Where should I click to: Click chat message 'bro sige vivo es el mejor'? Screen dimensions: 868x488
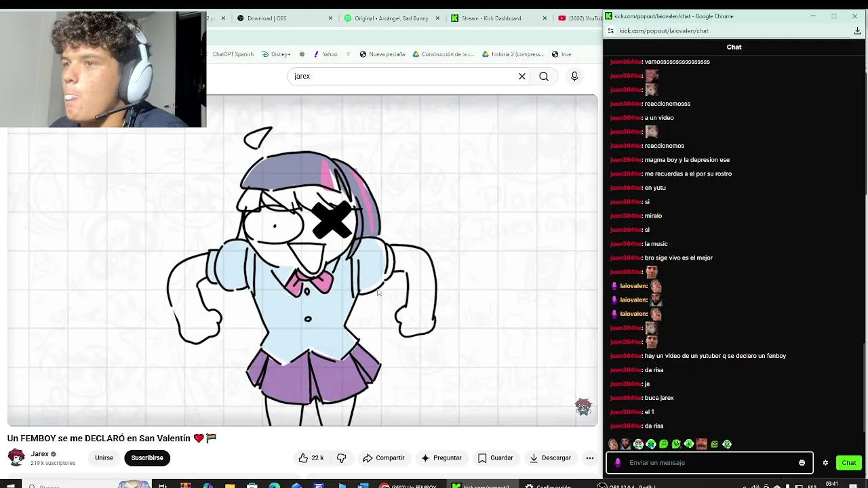(679, 258)
